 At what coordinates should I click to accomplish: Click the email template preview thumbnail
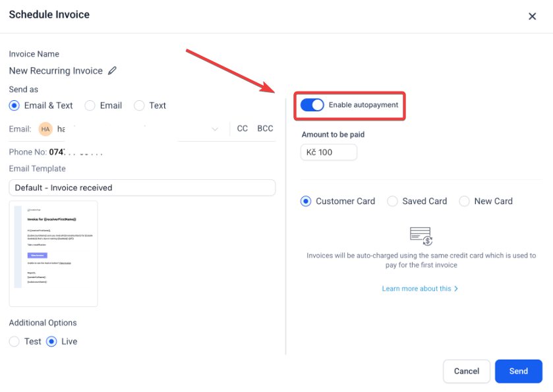pyautogui.click(x=53, y=254)
